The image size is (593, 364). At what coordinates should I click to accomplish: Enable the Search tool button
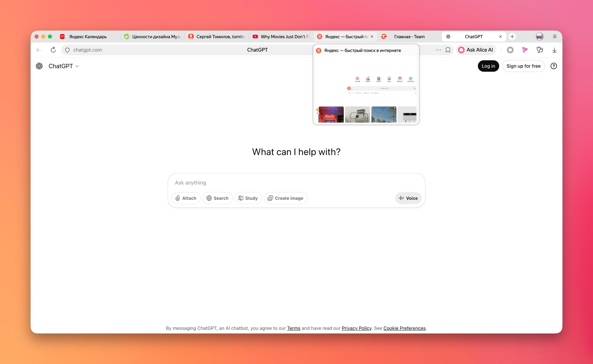coord(218,198)
